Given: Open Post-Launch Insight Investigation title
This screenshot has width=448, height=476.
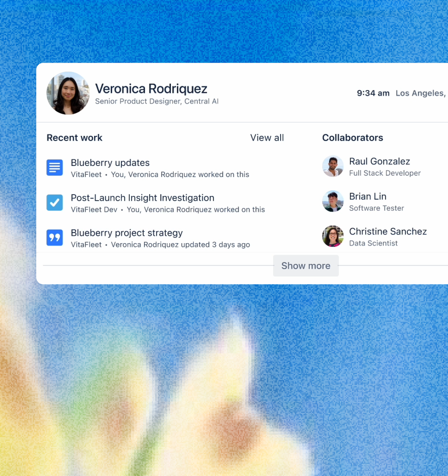Looking at the screenshot, I should click(x=142, y=198).
